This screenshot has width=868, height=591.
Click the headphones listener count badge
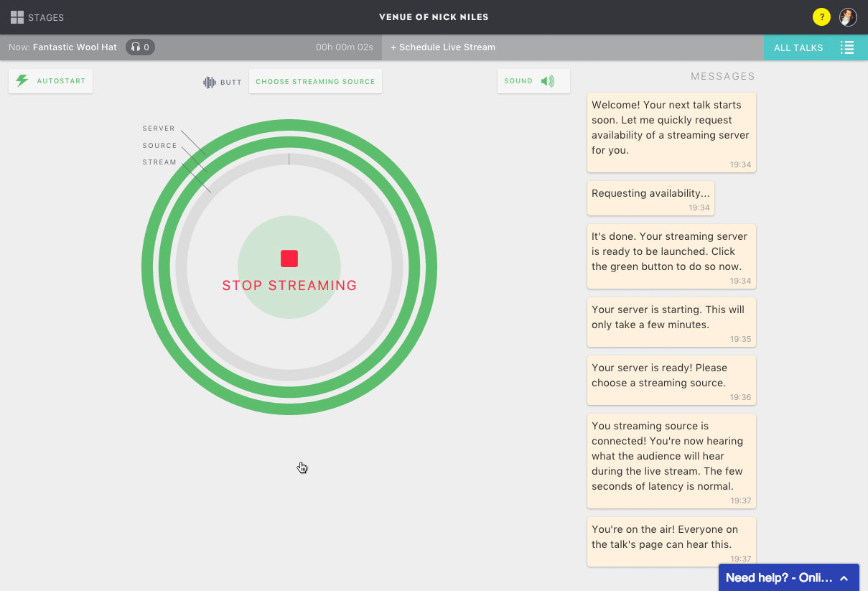tap(140, 47)
